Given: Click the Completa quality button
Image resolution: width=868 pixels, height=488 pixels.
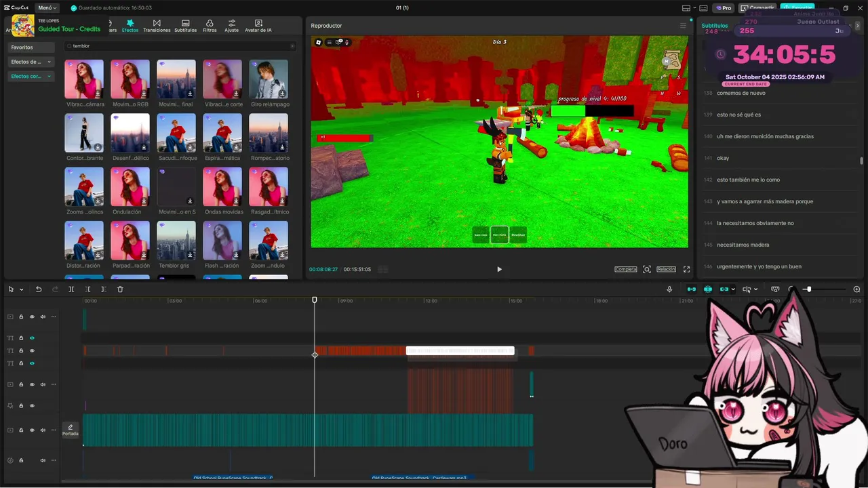Looking at the screenshot, I should (626, 269).
